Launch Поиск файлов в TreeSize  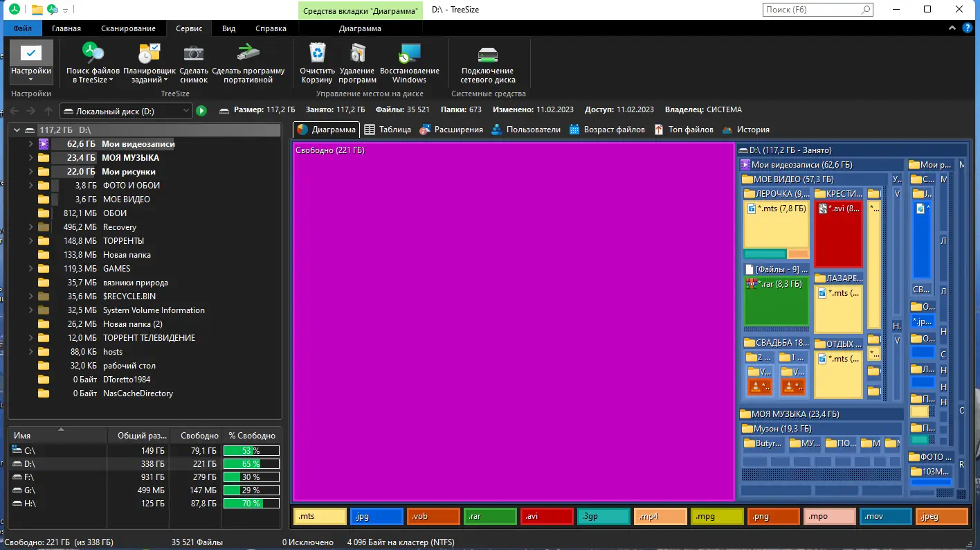(93, 62)
